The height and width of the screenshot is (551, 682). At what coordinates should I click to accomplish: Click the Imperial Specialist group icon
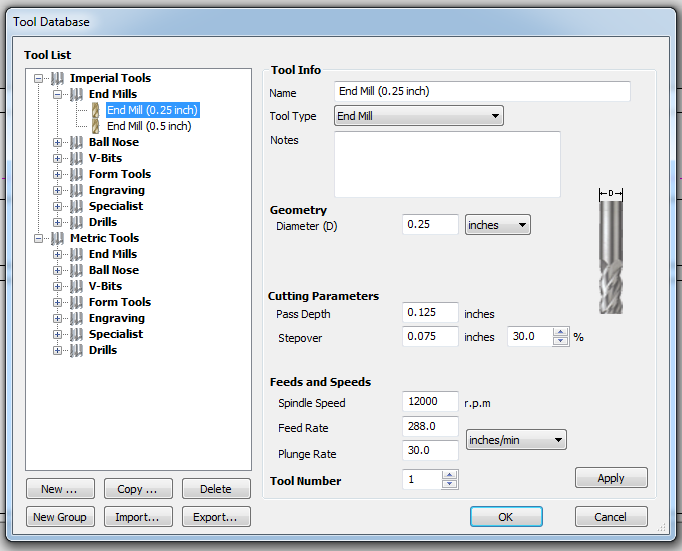click(x=77, y=206)
